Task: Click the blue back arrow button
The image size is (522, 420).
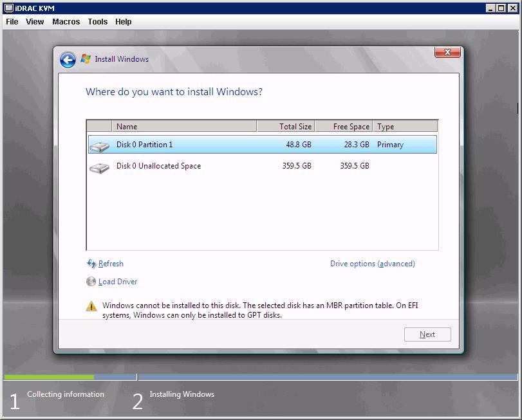Action: (68, 60)
